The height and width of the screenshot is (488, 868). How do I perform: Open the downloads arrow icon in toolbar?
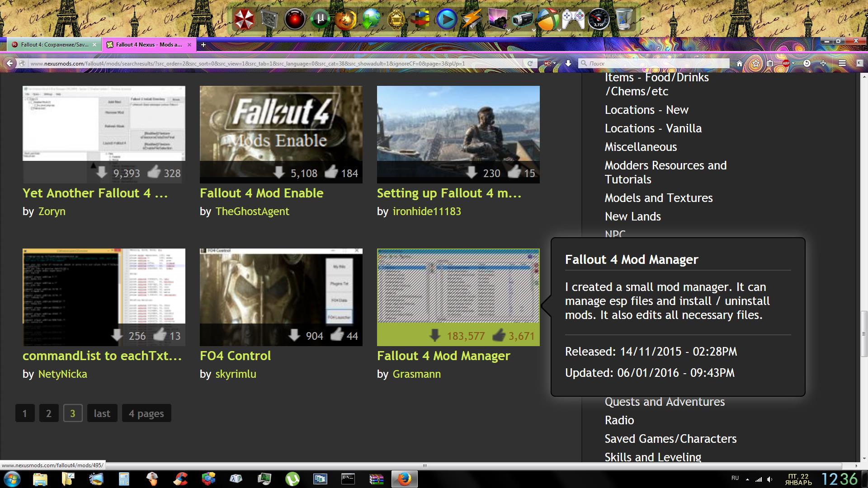point(568,63)
